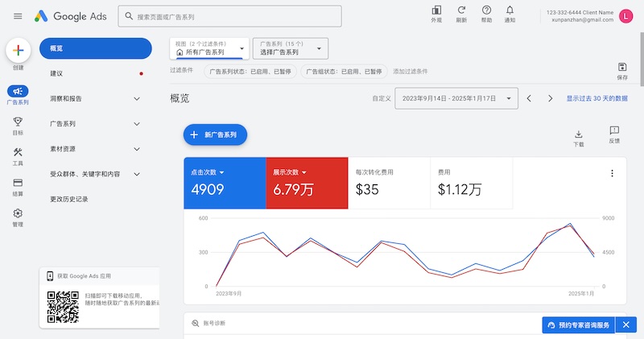Click the 保存 save filter icon
Screen dimensions: 644x339
621,68
